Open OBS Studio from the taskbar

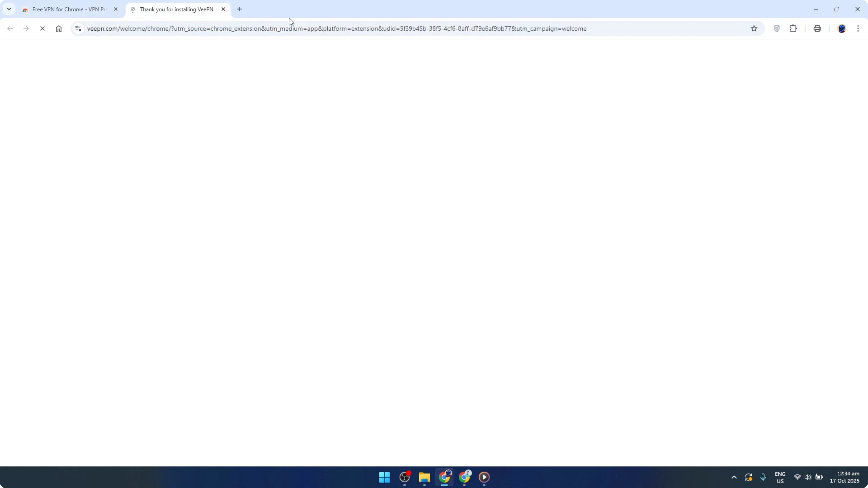click(404, 477)
